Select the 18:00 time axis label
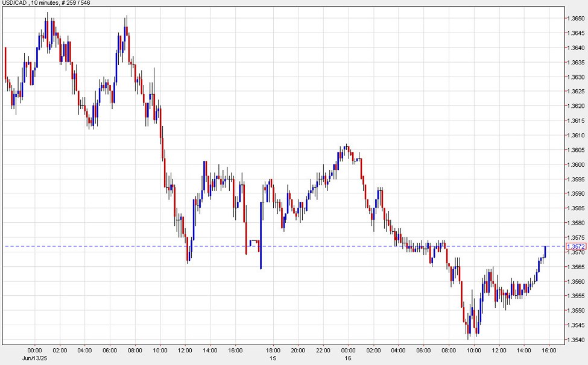The image size is (588, 365). (x=273, y=350)
